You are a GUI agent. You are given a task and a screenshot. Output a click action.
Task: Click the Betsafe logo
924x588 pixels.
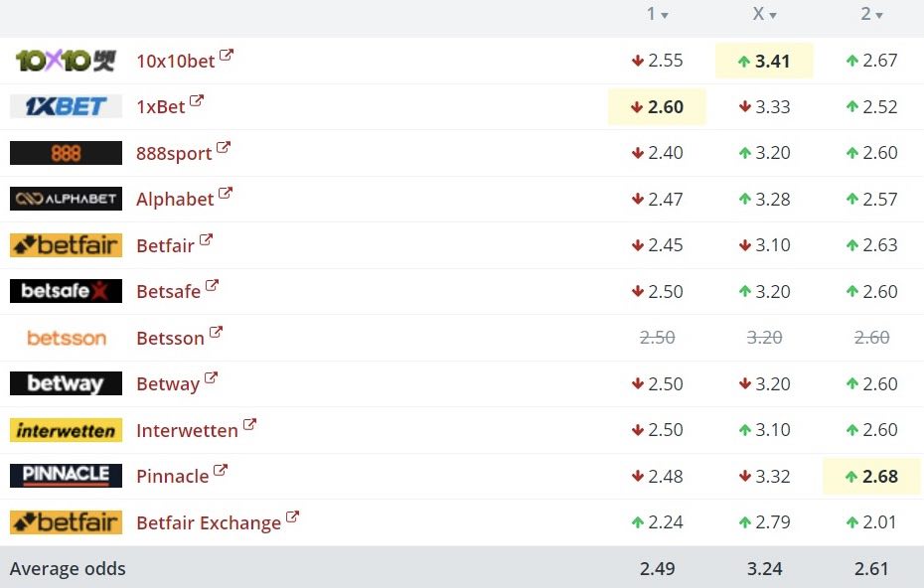click(x=66, y=291)
